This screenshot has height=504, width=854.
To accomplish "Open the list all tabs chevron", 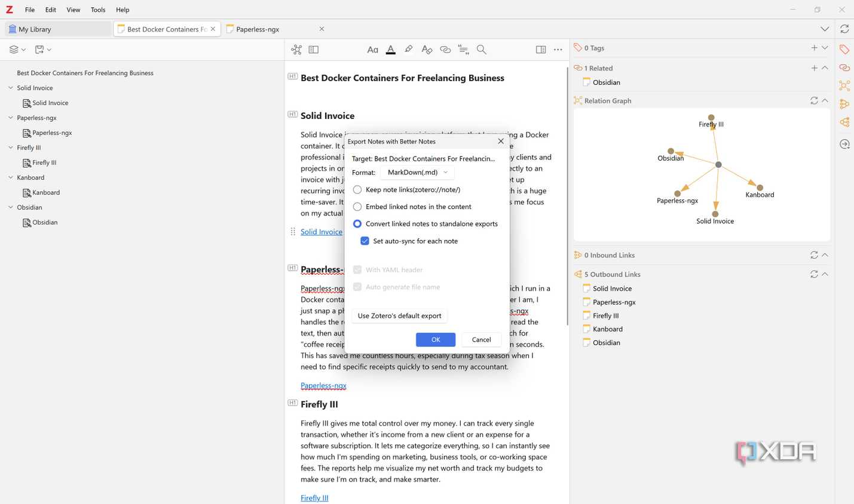I will coord(825,29).
